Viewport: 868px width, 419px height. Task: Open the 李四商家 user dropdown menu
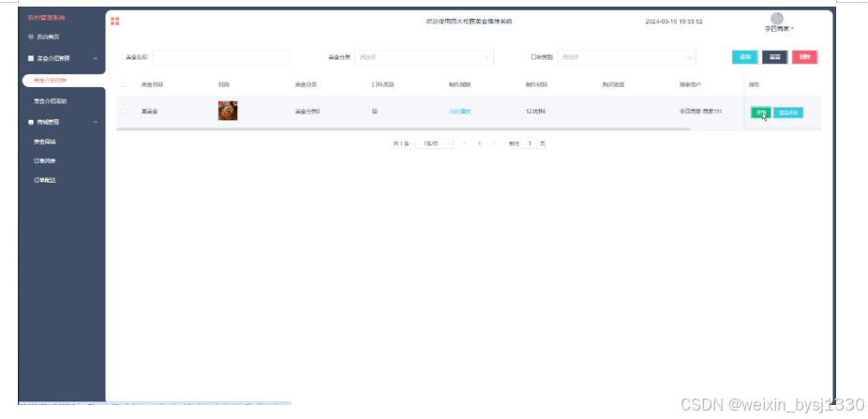(779, 28)
